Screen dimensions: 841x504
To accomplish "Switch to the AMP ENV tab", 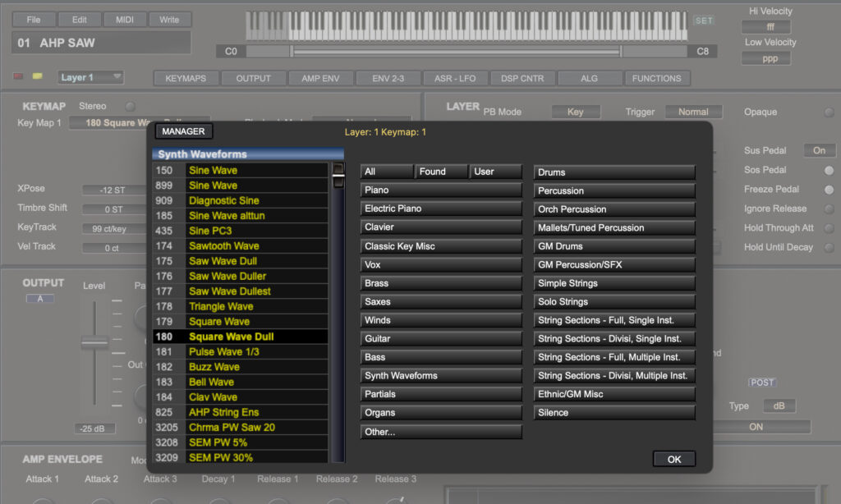I will point(322,79).
